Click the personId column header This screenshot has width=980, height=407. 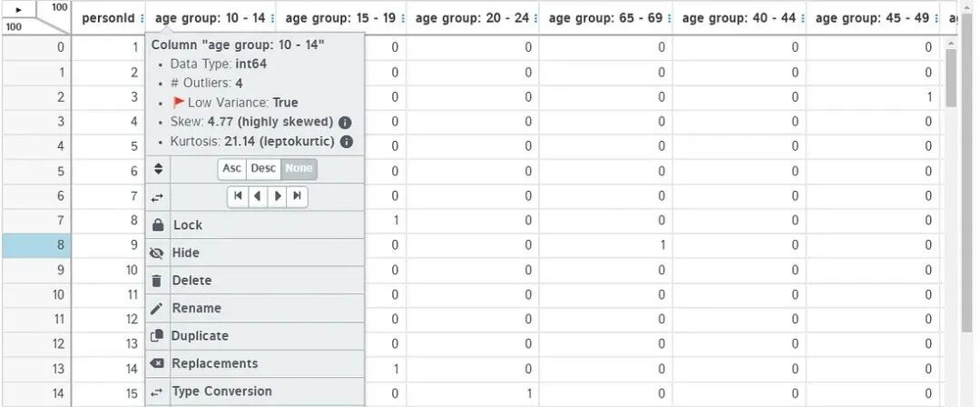pos(108,18)
